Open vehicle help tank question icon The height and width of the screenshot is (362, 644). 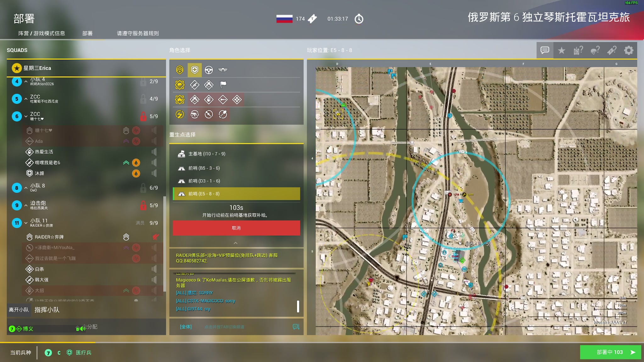pyautogui.click(x=578, y=50)
